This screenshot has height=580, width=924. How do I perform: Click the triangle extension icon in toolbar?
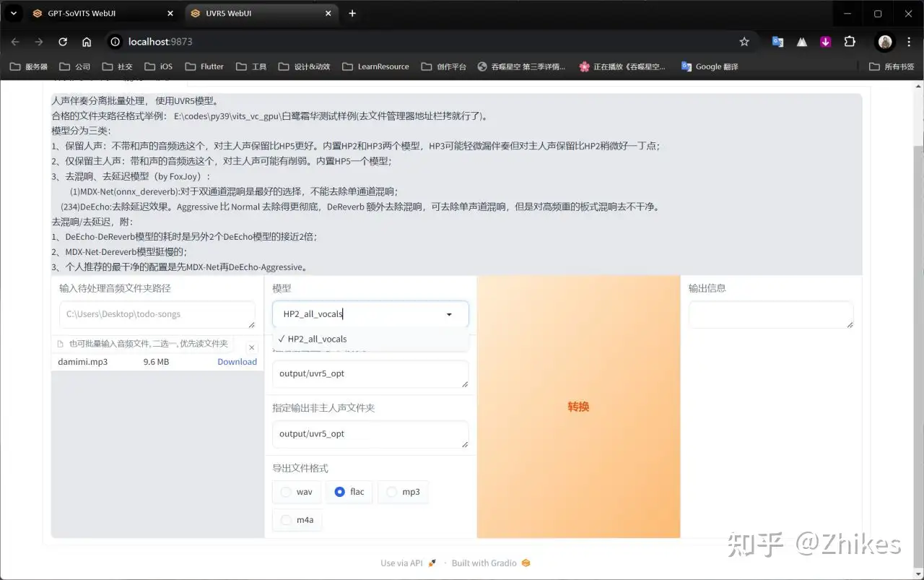point(802,42)
